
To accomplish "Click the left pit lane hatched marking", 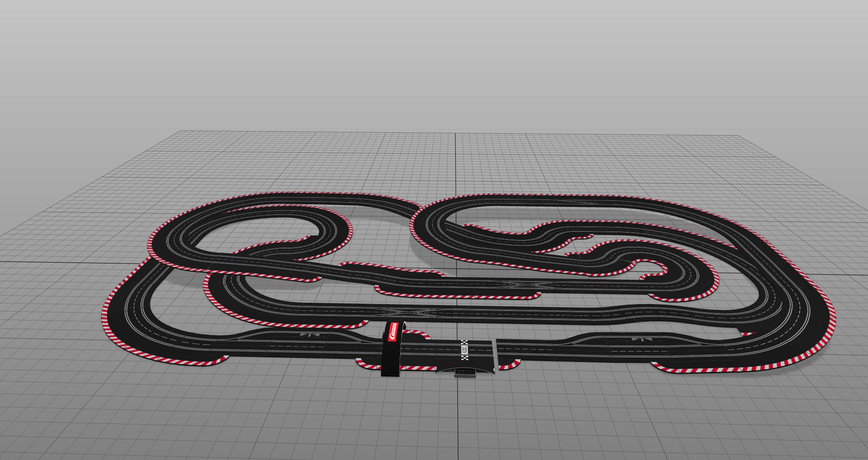I will [x=309, y=335].
